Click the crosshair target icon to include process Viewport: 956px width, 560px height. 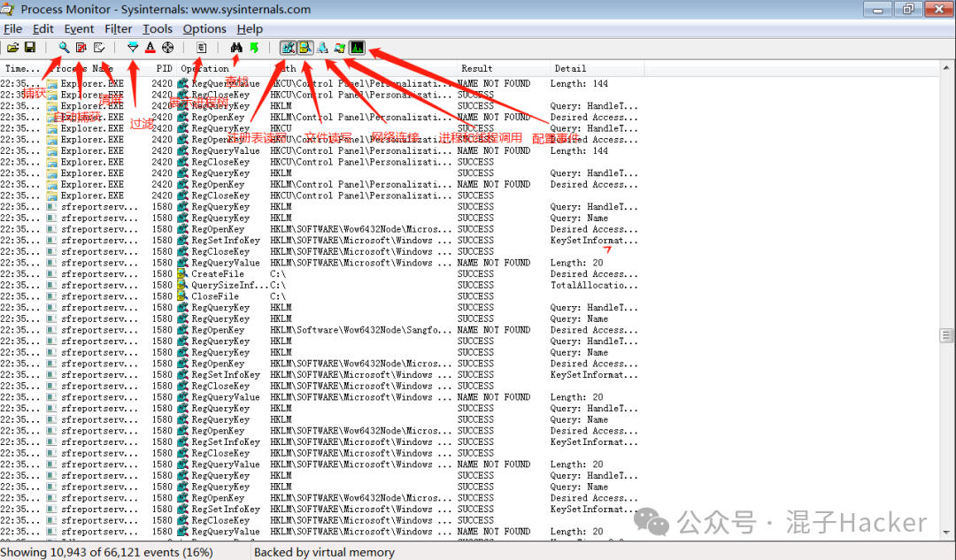tap(167, 48)
